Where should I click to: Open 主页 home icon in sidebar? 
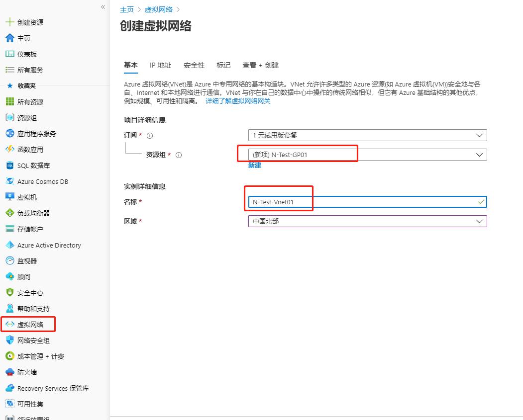[10, 38]
